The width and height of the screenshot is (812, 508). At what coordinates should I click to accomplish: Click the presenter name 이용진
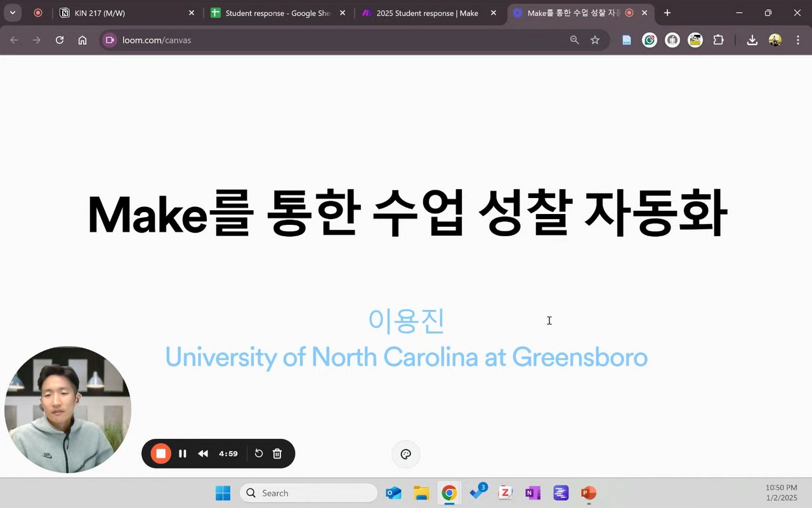click(x=406, y=320)
